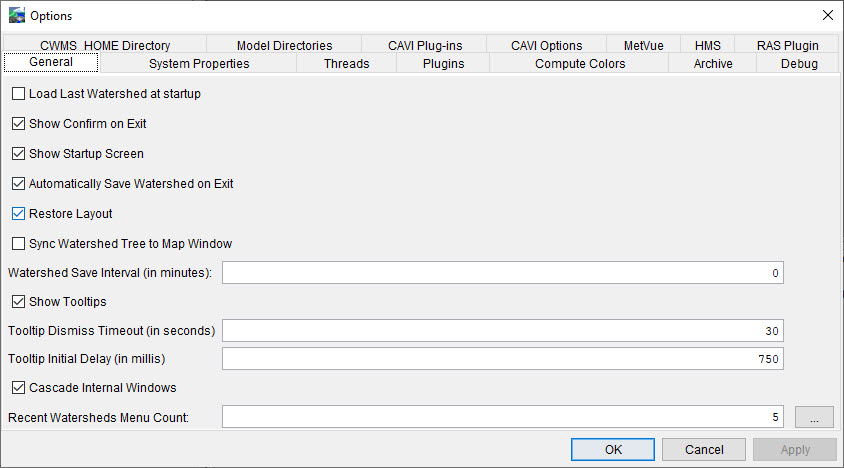Switch to the RAS Plugin tab
This screenshot has height=468, width=844.
click(787, 45)
